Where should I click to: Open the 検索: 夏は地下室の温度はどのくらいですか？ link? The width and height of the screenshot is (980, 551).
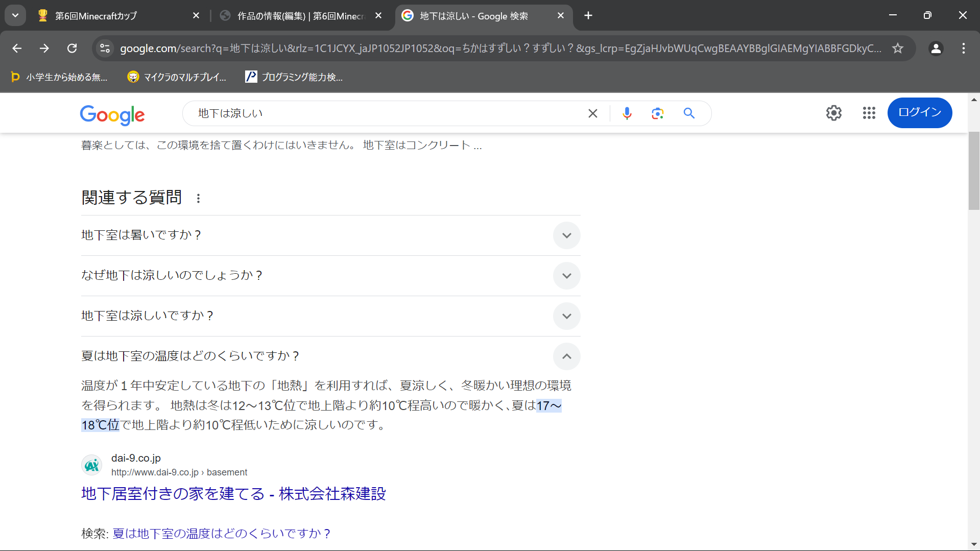tap(222, 534)
